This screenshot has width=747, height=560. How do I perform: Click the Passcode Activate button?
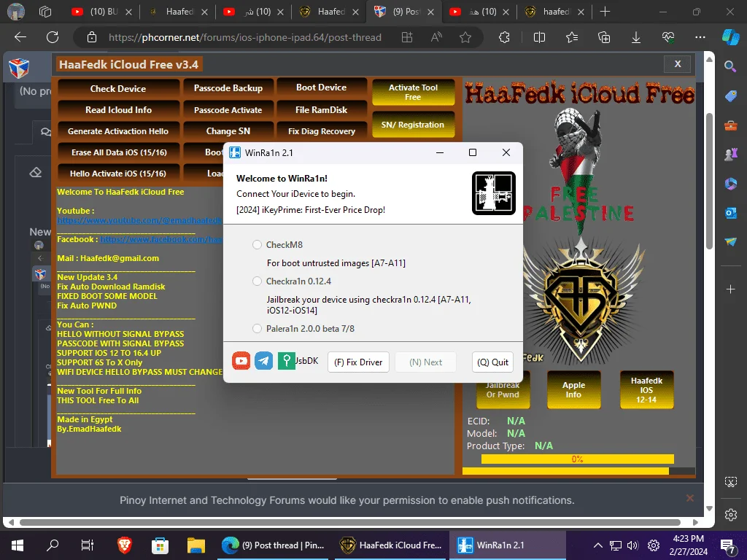pyautogui.click(x=228, y=110)
